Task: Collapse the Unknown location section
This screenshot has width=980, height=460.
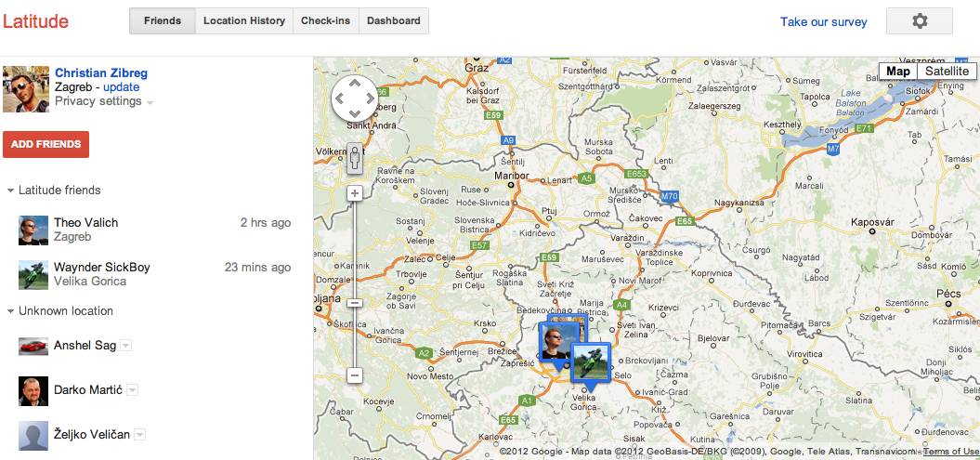Action: [x=10, y=311]
